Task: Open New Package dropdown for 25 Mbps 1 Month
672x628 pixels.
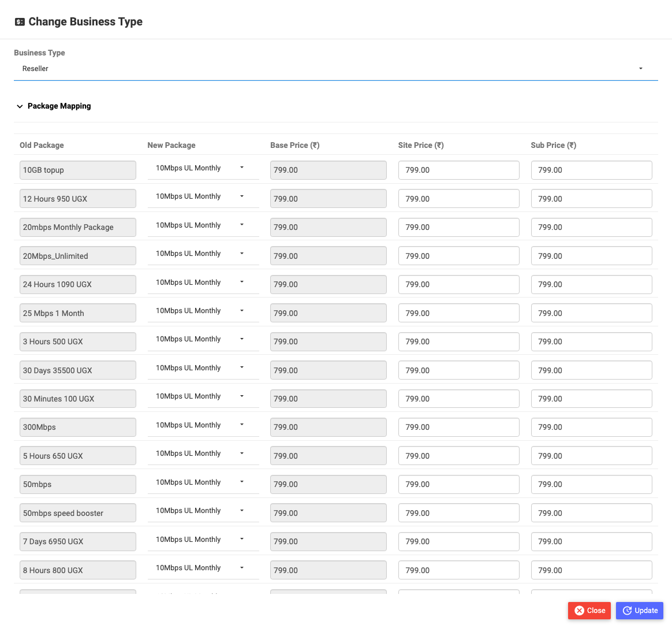Action: (203, 311)
